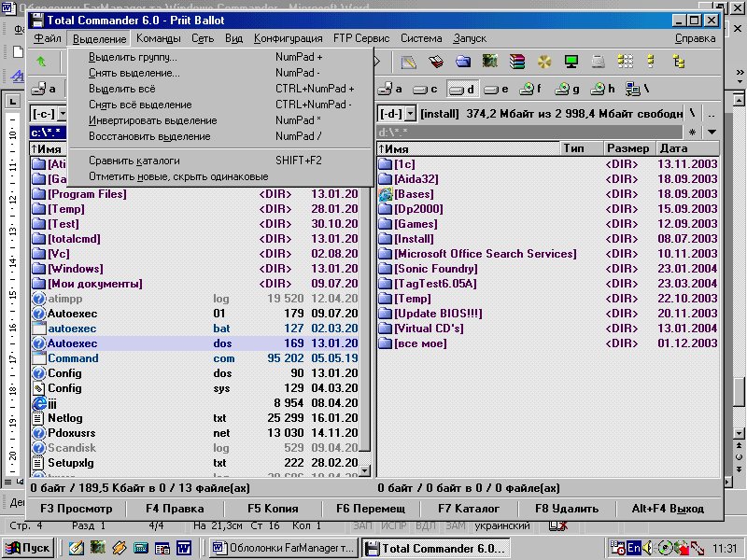Click the gray drive toolbar icon
The image size is (747, 560).
click(598, 62)
